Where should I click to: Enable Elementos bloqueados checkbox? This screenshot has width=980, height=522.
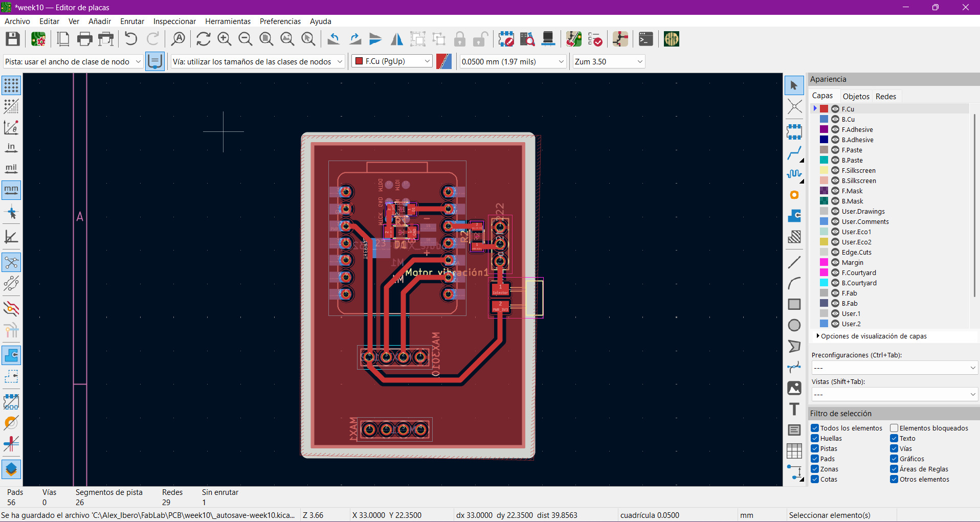click(894, 428)
